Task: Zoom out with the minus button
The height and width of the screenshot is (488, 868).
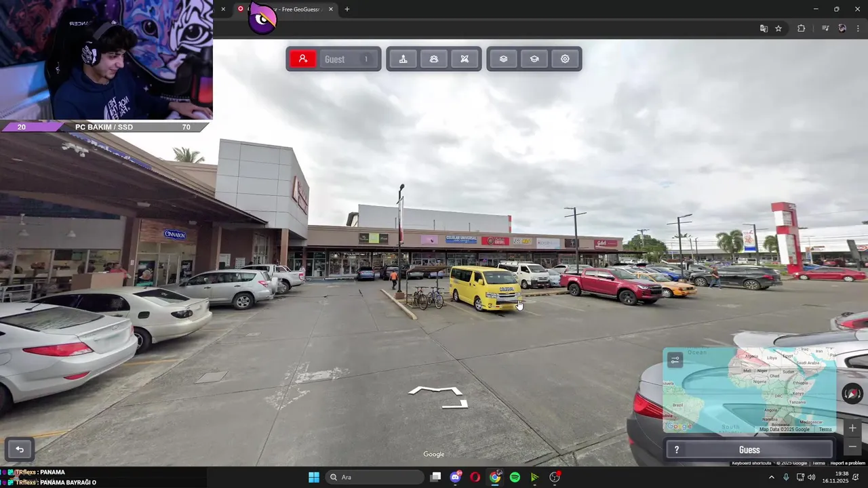Action: [x=852, y=446]
